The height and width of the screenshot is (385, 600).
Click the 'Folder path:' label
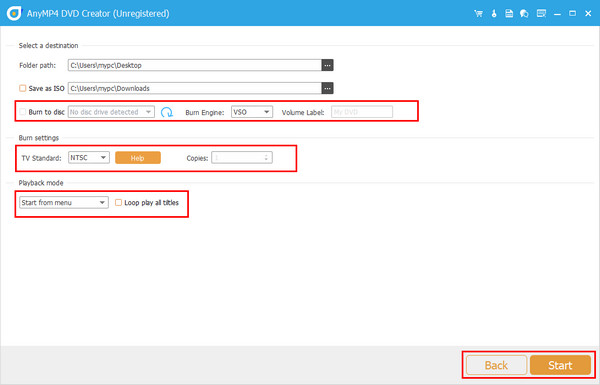click(38, 65)
